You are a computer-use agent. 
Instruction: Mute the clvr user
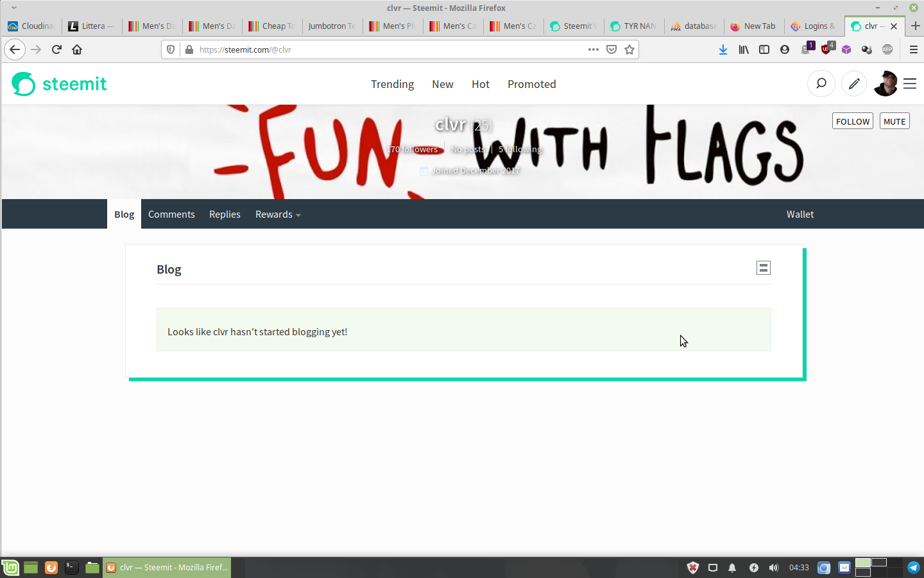point(894,121)
